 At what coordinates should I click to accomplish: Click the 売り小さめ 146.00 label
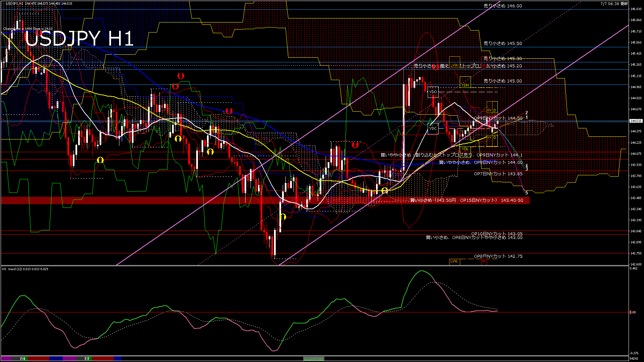pos(502,6)
